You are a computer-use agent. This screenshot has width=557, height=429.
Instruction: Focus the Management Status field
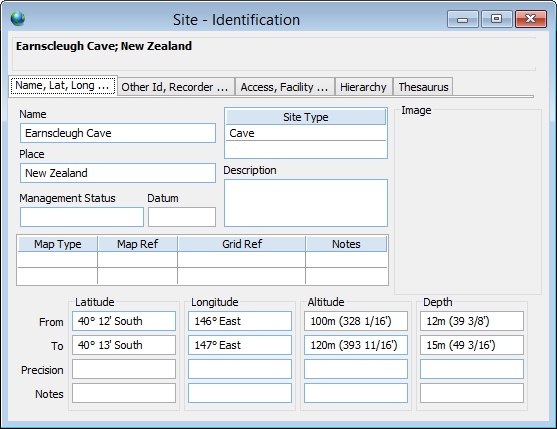[82, 217]
